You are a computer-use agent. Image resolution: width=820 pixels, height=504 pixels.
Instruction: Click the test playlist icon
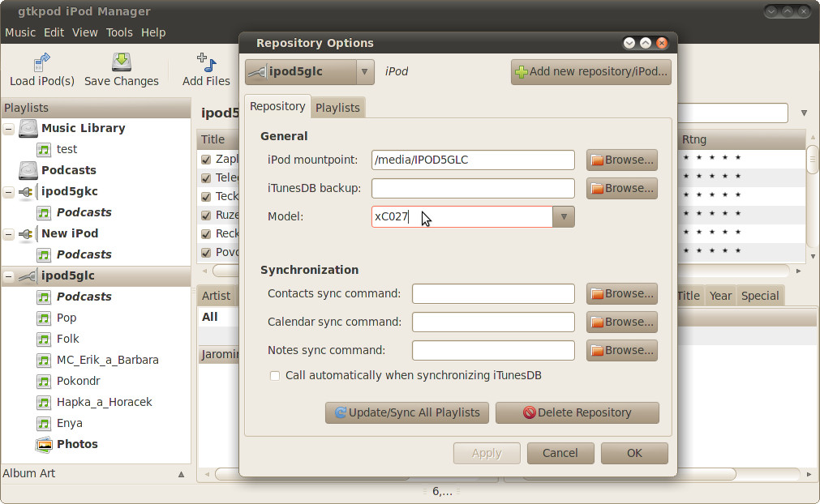[x=44, y=150]
